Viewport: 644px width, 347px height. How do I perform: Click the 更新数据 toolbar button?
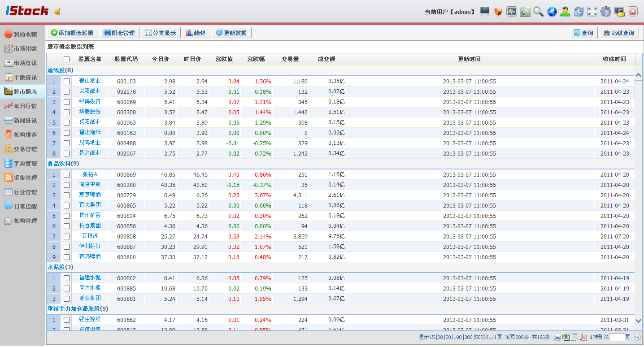tap(231, 33)
